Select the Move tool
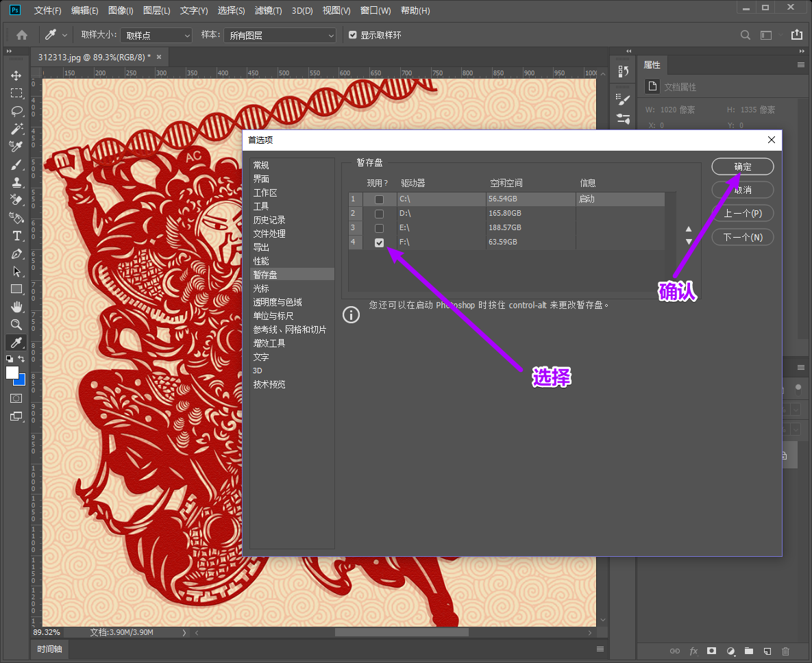The image size is (812, 663). [x=16, y=75]
